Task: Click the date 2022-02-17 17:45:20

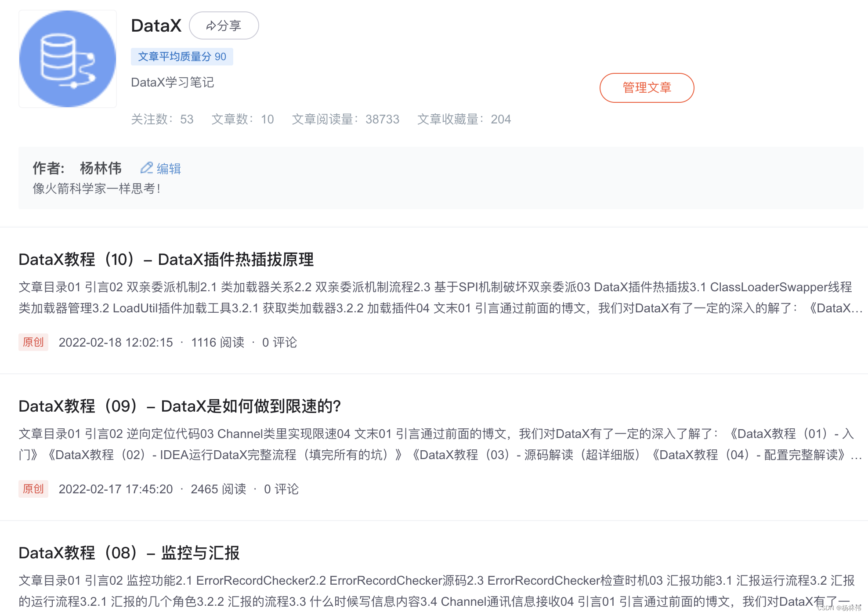Action: pyautogui.click(x=116, y=489)
